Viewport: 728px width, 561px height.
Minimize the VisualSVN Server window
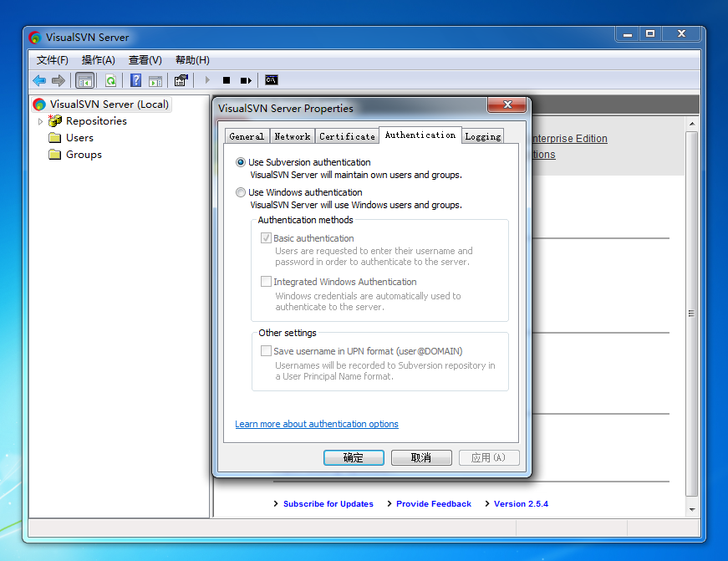[627, 34]
